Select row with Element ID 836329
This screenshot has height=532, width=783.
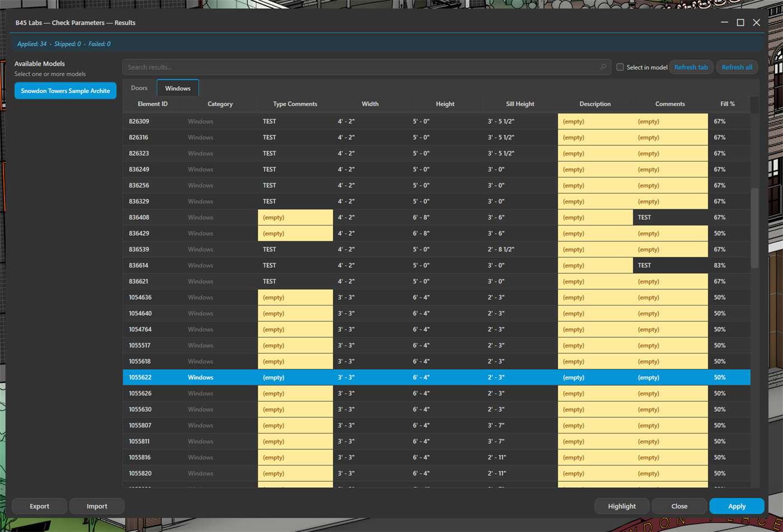coord(437,201)
